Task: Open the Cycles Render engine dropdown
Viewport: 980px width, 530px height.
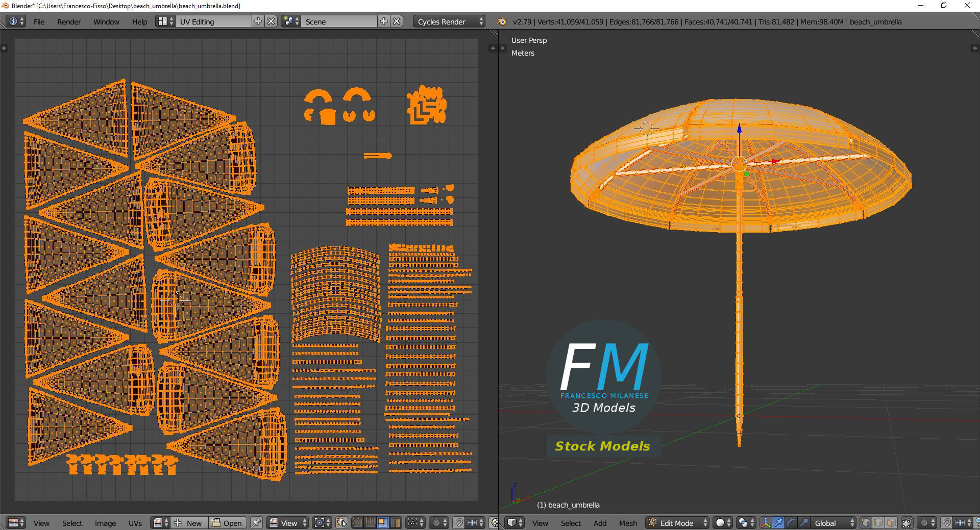Action: (x=449, y=21)
